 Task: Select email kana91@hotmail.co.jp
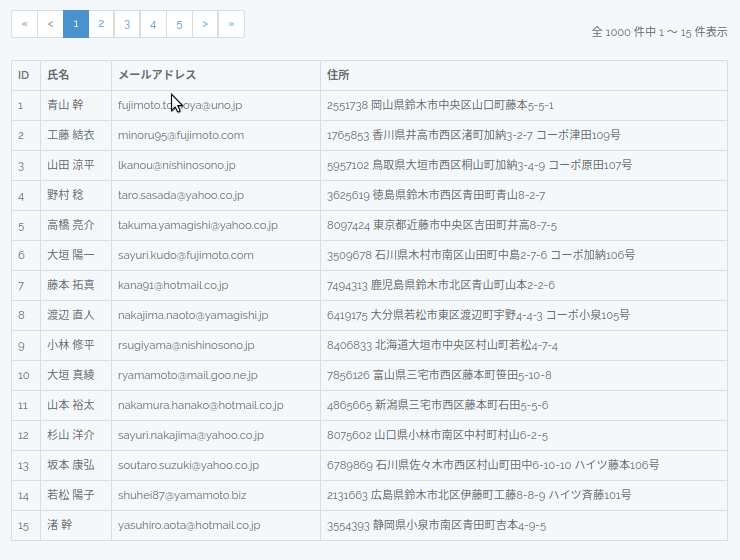tap(173, 285)
